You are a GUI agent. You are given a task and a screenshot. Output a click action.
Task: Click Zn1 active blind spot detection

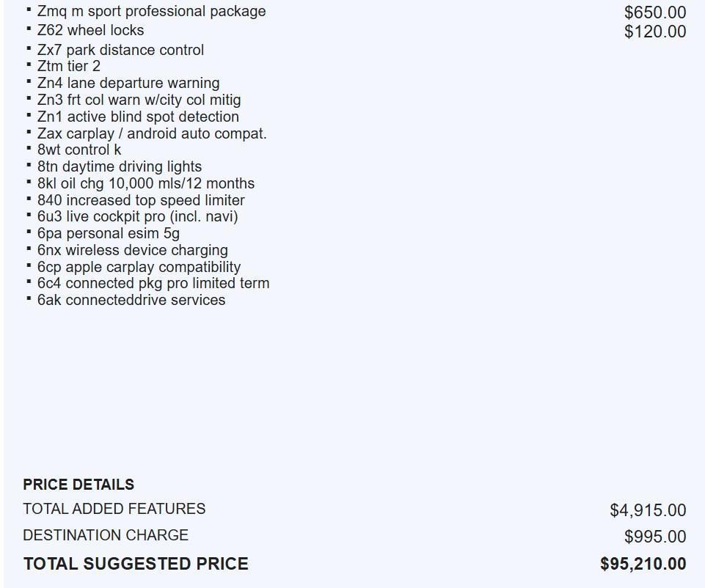(x=138, y=117)
